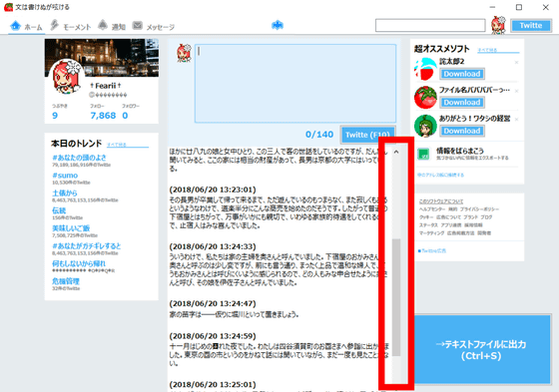The image size is (559, 392).
Task: Click the search box in top bar
Action: (430, 26)
